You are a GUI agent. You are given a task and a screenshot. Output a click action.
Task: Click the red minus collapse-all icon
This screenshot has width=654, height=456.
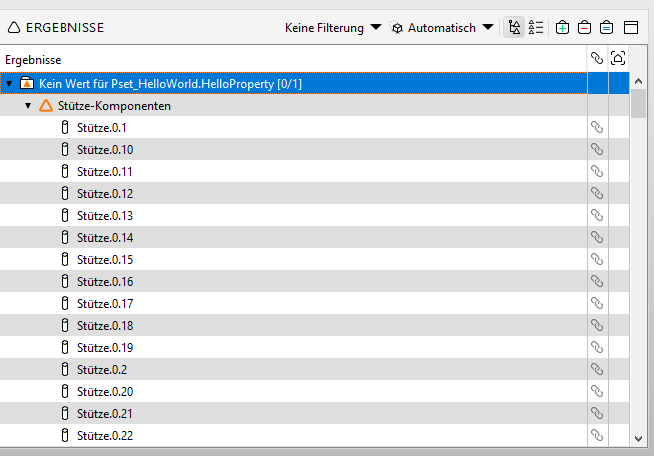click(x=584, y=28)
